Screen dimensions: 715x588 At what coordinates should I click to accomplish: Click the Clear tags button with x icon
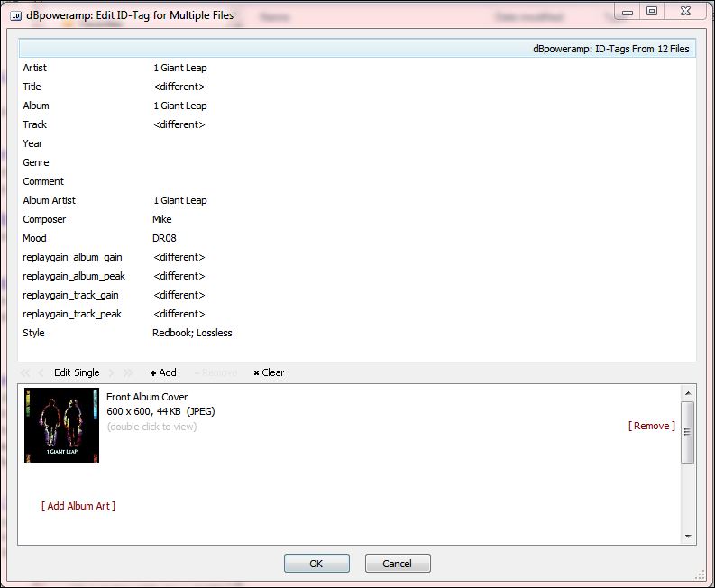pyautogui.click(x=269, y=372)
